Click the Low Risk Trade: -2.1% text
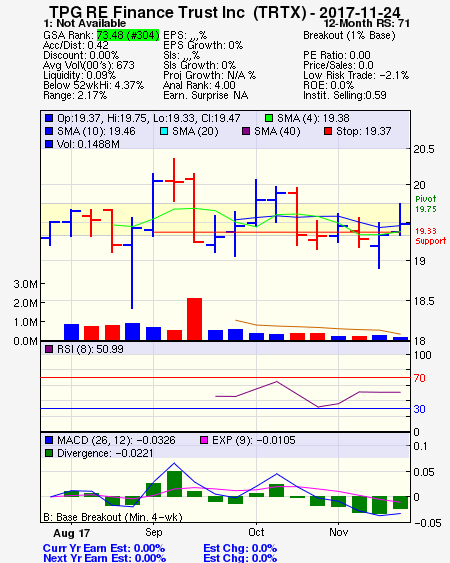Image resolution: width=450 pixels, height=563 pixels. click(x=356, y=75)
